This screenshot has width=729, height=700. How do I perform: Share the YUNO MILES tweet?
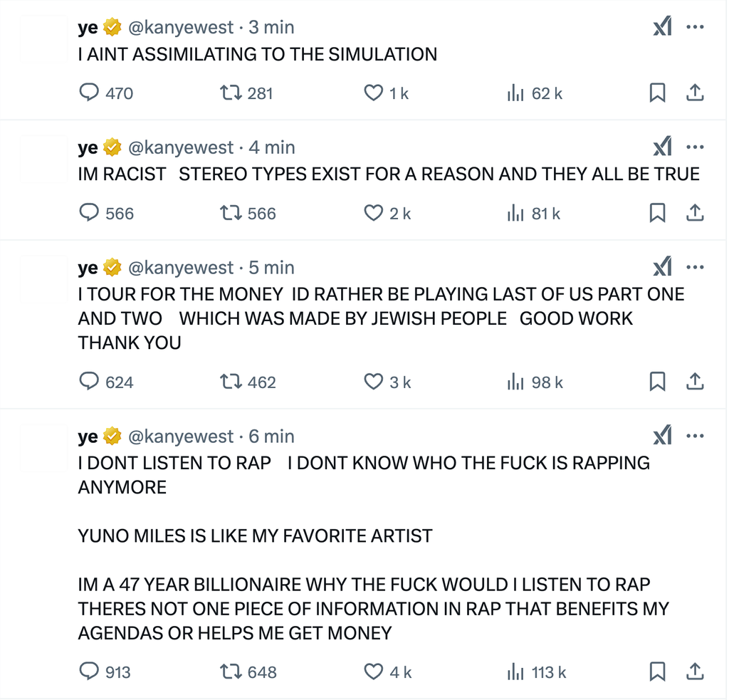695,672
